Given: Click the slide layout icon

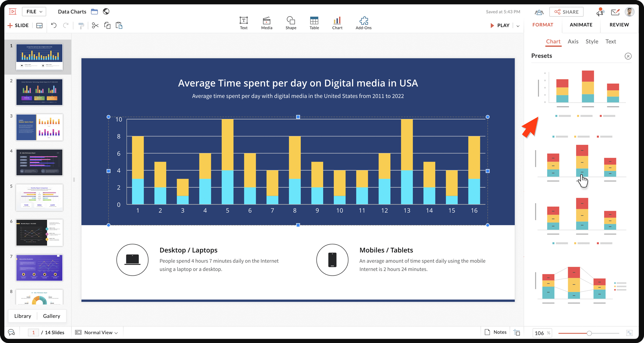Looking at the screenshot, I should coord(39,25).
